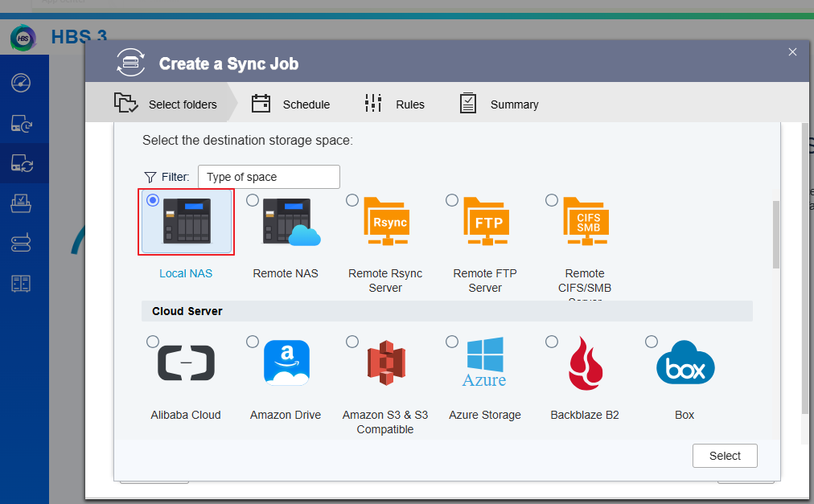This screenshot has height=504, width=814.
Task: Click the CIFS SMB folder icon
Action: pyautogui.click(x=586, y=221)
